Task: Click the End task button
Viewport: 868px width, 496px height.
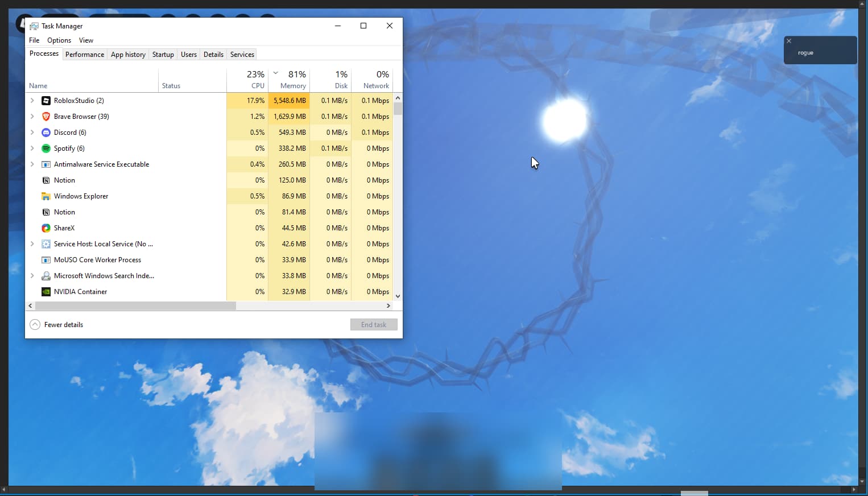Action: (x=374, y=324)
